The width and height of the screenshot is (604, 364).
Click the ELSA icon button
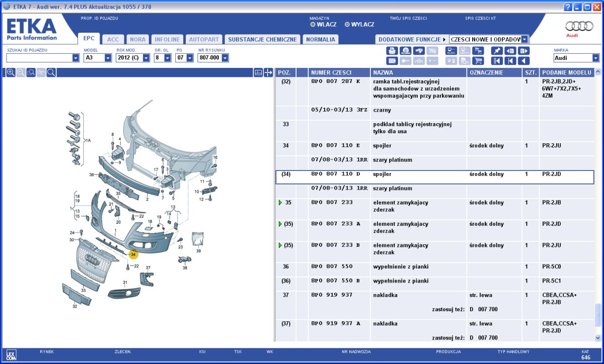(451, 51)
